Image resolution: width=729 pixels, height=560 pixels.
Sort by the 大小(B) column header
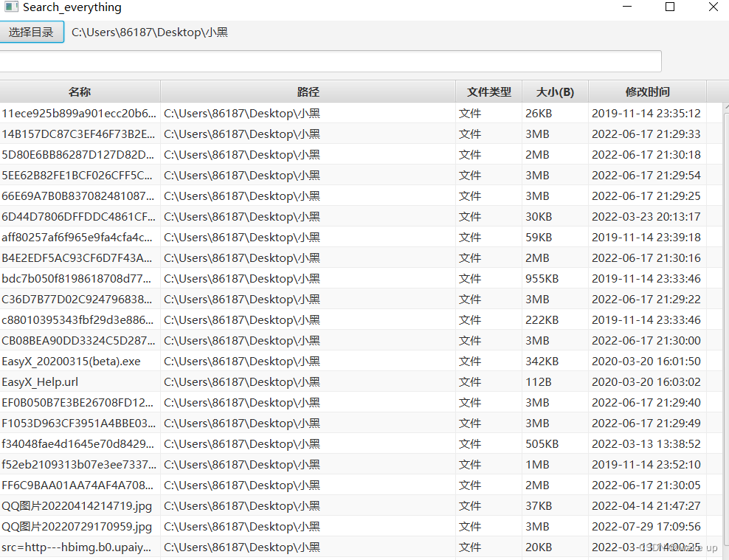tap(554, 91)
